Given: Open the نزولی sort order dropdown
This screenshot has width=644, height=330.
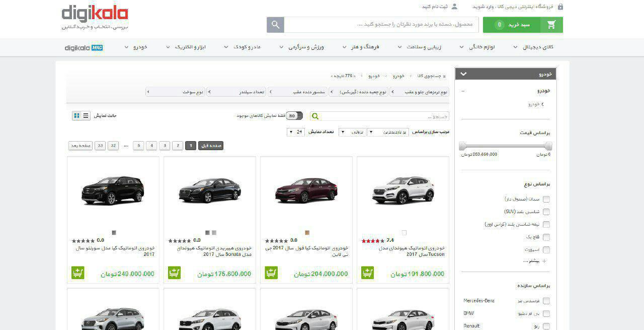Looking at the screenshot, I should coord(352,132).
